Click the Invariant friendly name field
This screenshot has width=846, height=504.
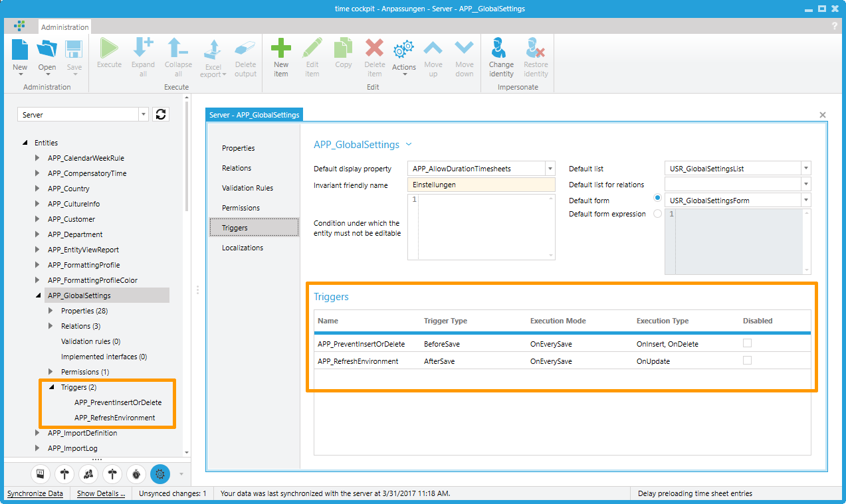pyautogui.click(x=481, y=185)
